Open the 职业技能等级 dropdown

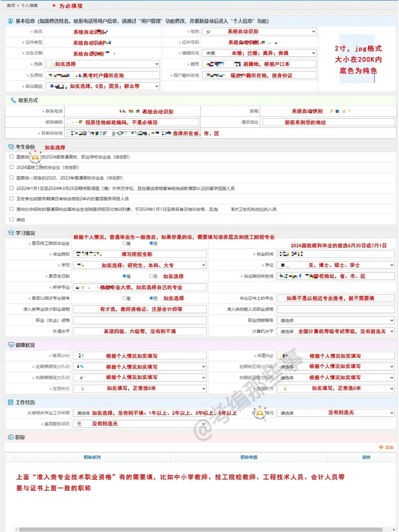coord(336,320)
